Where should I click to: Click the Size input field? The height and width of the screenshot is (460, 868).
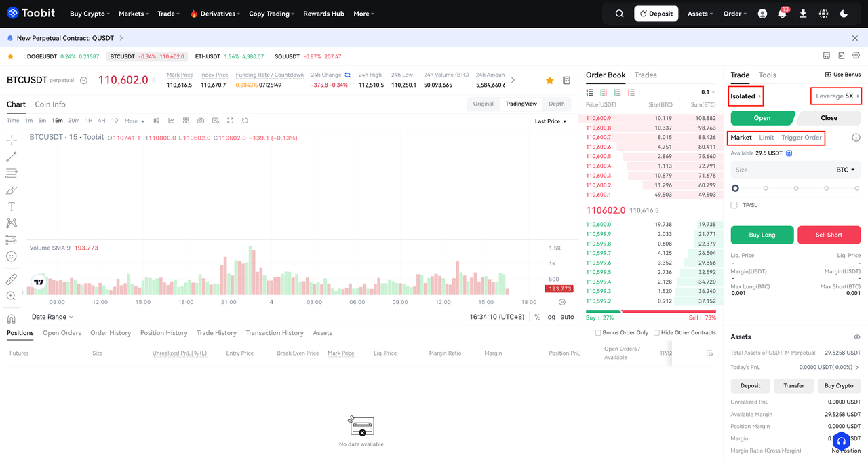(x=795, y=170)
